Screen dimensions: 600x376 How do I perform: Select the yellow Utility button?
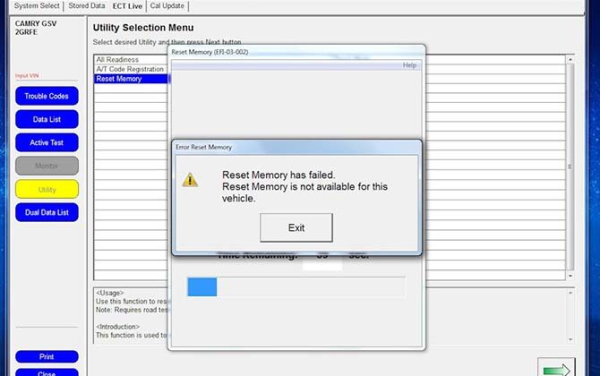pos(47,189)
